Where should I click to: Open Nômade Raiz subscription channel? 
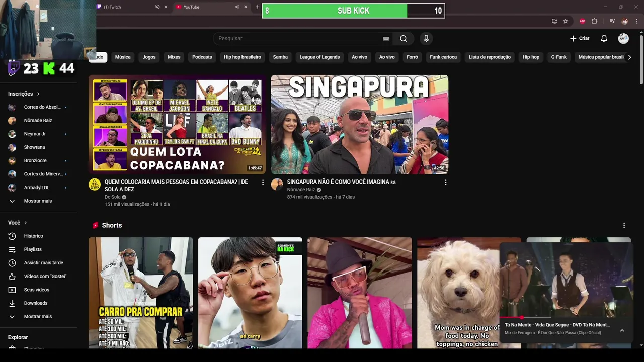pyautogui.click(x=39, y=121)
